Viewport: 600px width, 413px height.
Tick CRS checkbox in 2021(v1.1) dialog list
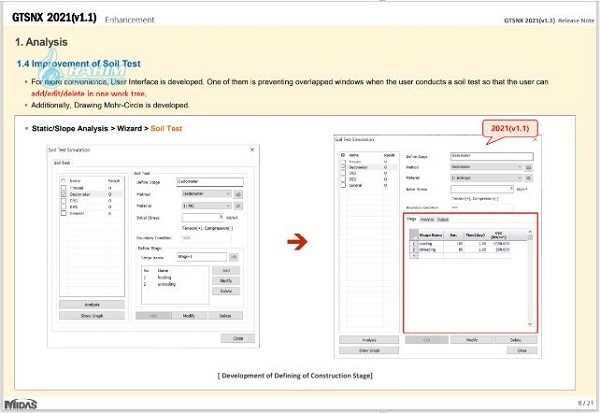[343, 173]
